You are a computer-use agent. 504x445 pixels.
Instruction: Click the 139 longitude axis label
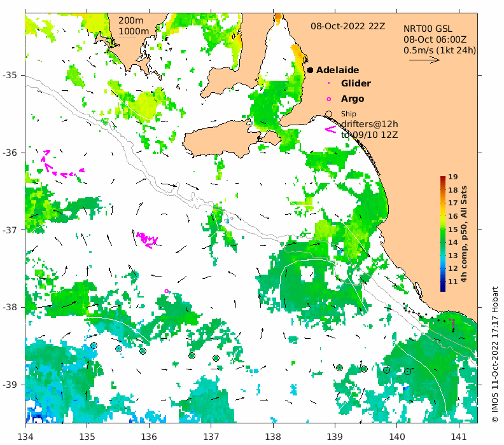[335, 437]
